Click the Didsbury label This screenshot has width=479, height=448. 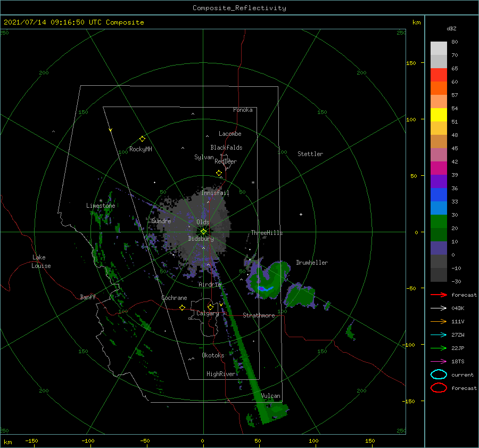[201, 239]
